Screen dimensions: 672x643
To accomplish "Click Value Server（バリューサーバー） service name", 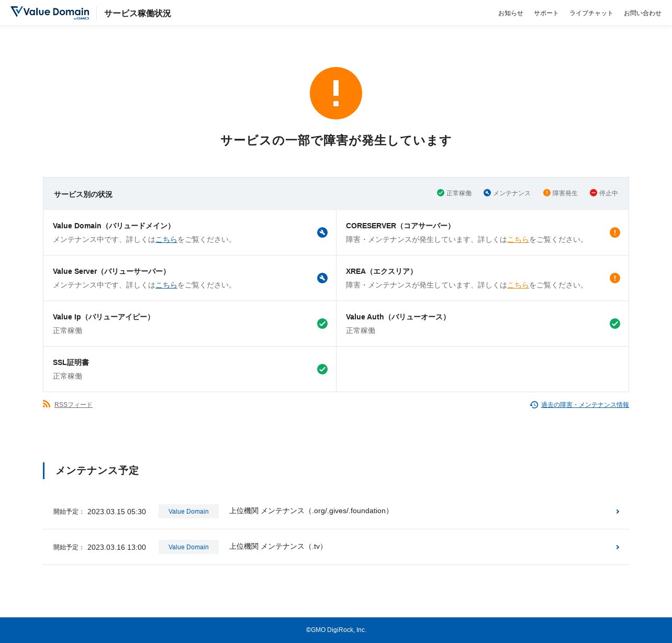I will pyautogui.click(x=111, y=271).
